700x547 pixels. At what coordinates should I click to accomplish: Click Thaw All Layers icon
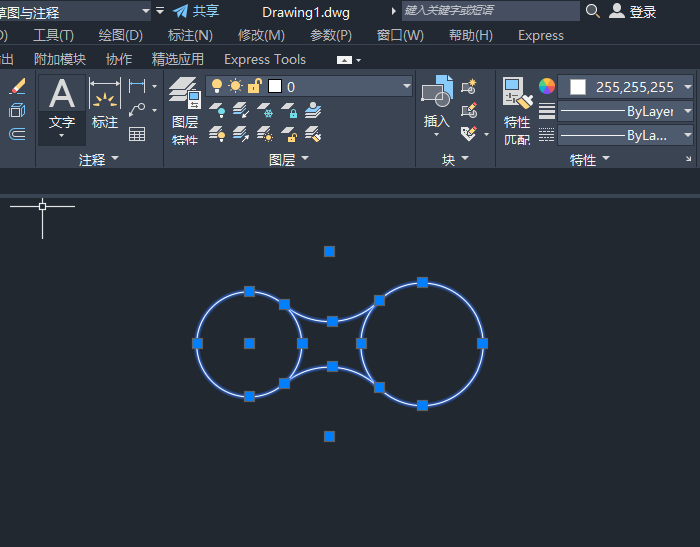[x=265, y=134]
